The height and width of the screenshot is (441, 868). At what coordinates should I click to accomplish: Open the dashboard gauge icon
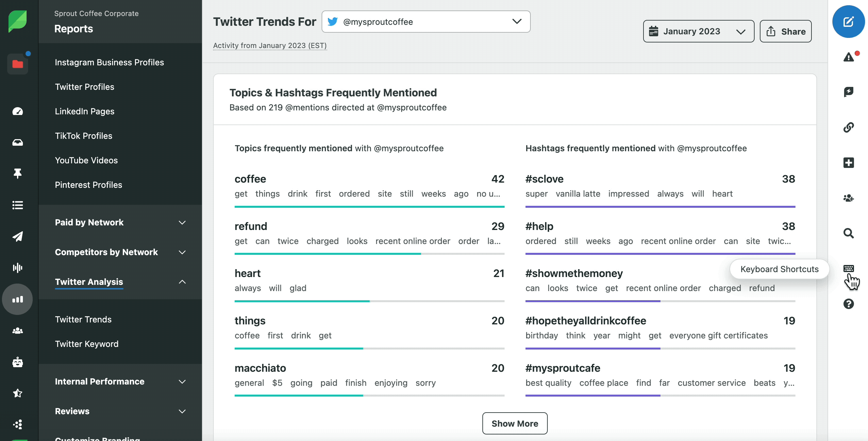coord(18,111)
